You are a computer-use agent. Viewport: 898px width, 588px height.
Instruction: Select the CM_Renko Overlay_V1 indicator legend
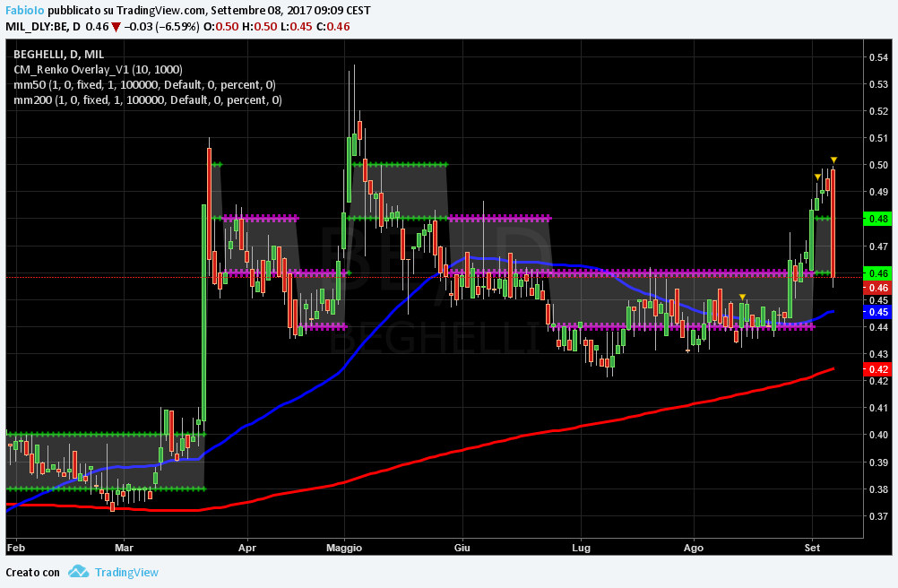tap(98, 70)
